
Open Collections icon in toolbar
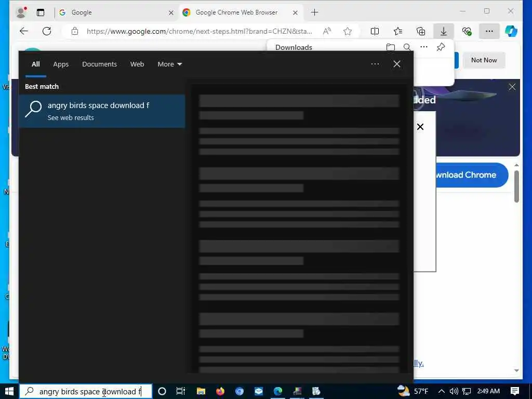(421, 31)
